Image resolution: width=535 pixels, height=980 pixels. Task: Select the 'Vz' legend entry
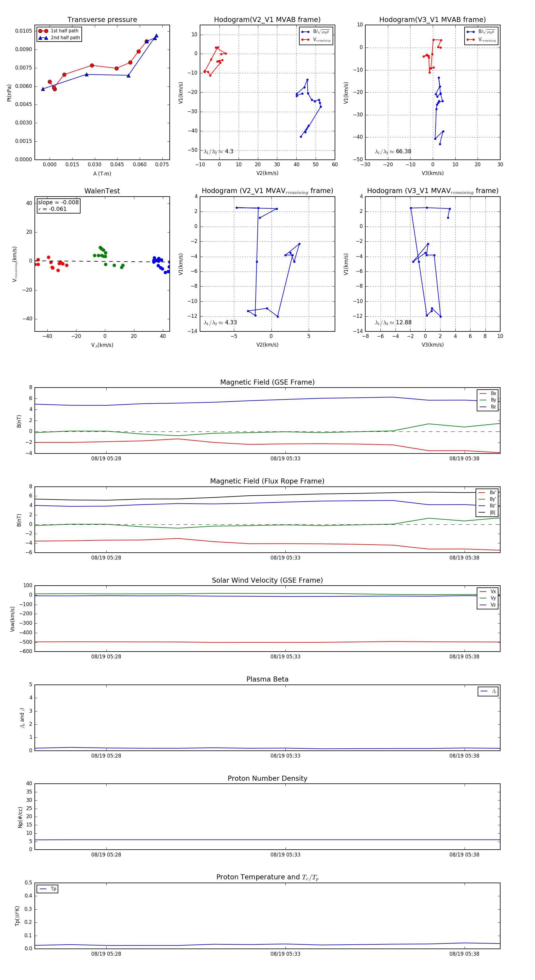pyautogui.click(x=488, y=605)
